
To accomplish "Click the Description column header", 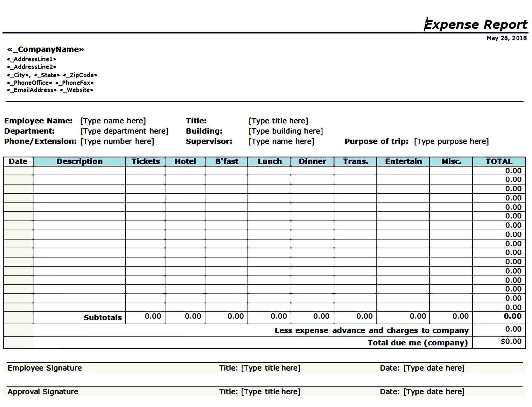I will coord(79,161).
